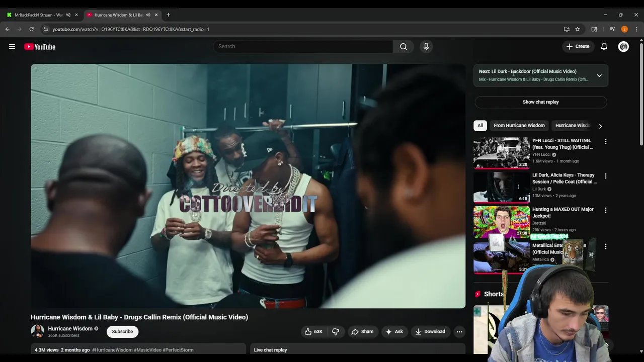Open the media controls icon in browser toolbar

click(612, 29)
